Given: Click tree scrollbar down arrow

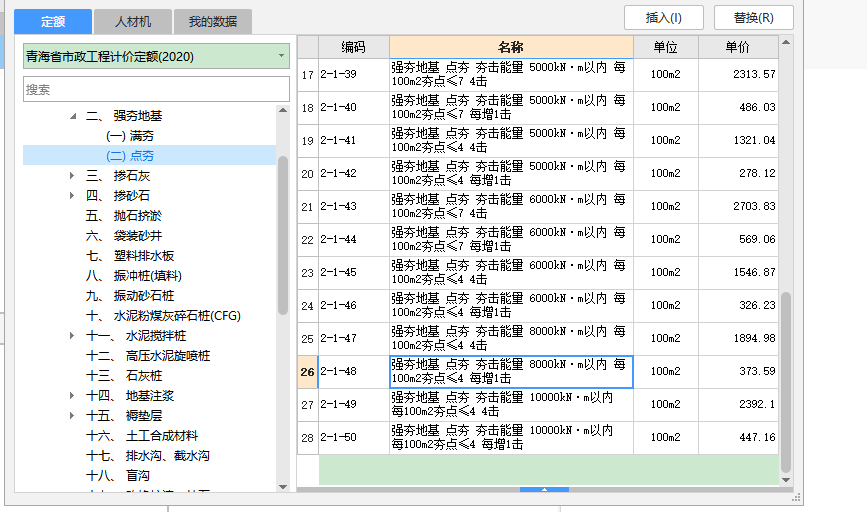Looking at the screenshot, I should [x=283, y=487].
